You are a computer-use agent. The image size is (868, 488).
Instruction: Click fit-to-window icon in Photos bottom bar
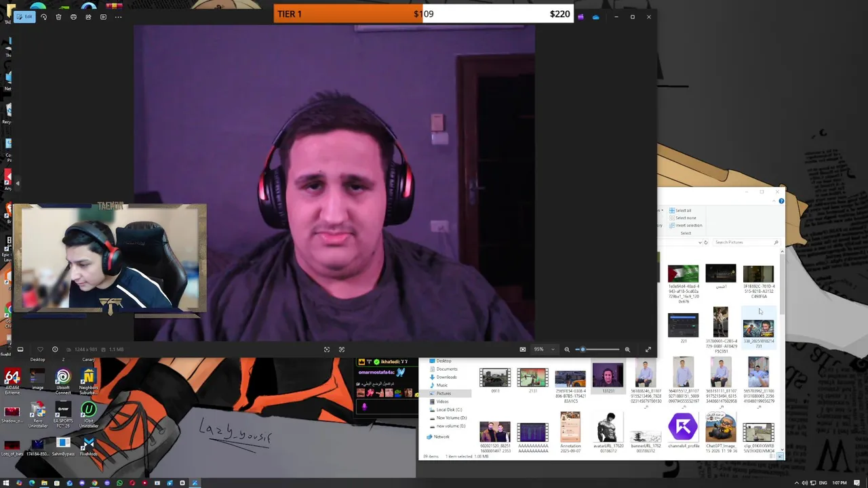326,349
